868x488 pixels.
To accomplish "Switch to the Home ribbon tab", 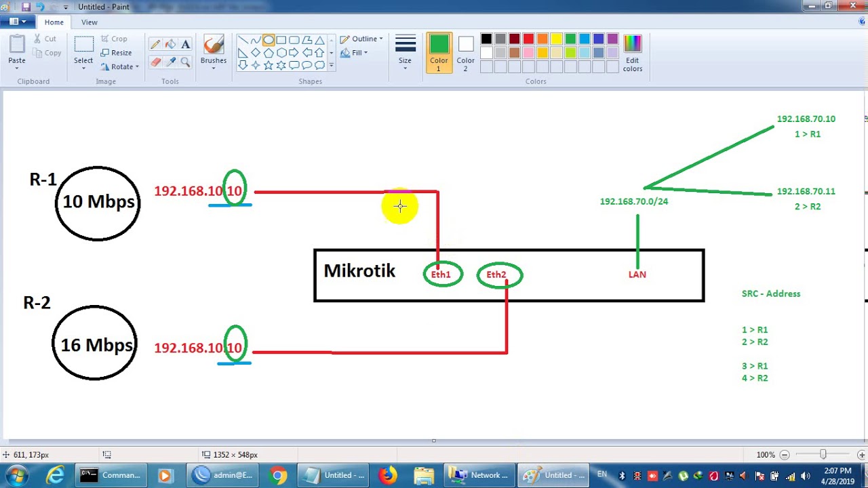I will [54, 22].
